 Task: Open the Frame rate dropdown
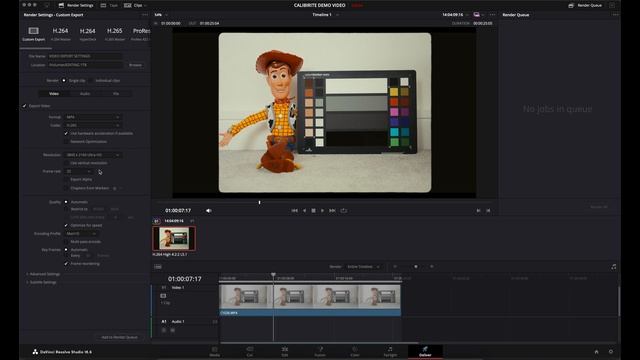[78, 171]
